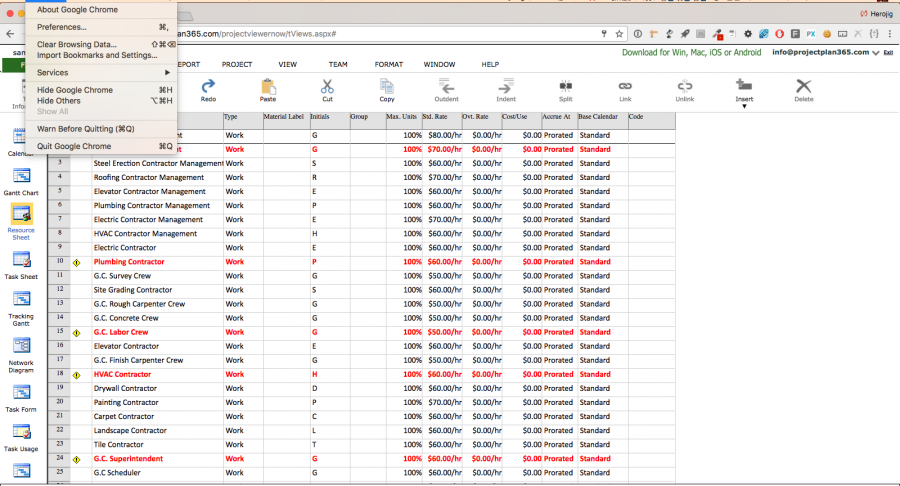The image size is (900, 486).
Task: Open the HELP menu
Action: click(x=490, y=64)
